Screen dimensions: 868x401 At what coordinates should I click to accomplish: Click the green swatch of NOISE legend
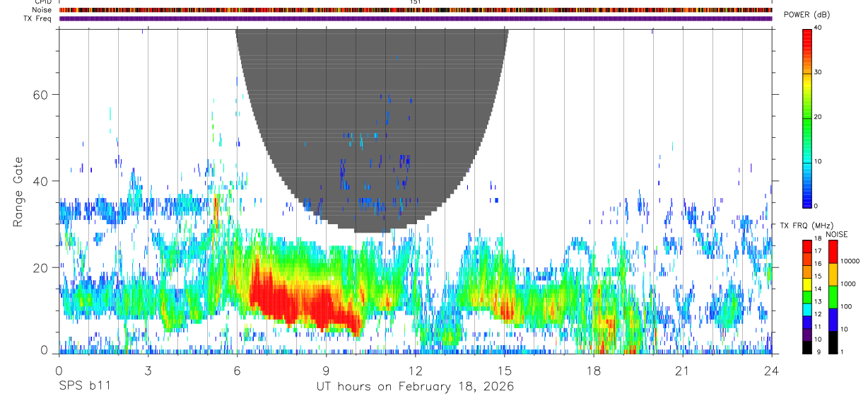pos(833,297)
